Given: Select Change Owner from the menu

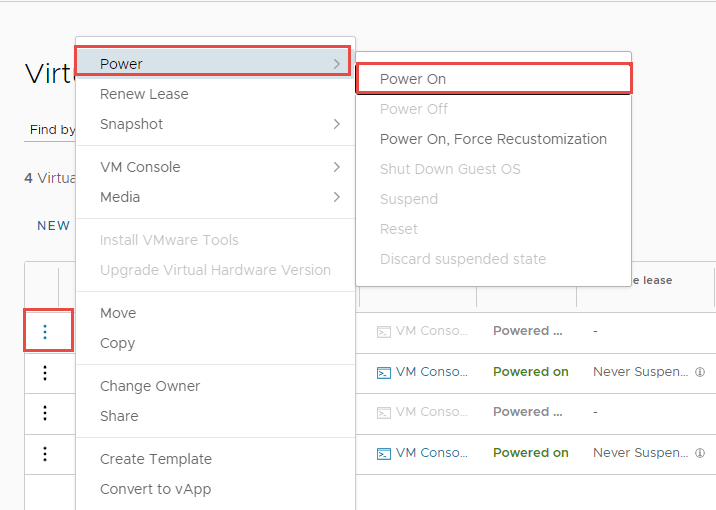Looking at the screenshot, I should [x=150, y=386].
